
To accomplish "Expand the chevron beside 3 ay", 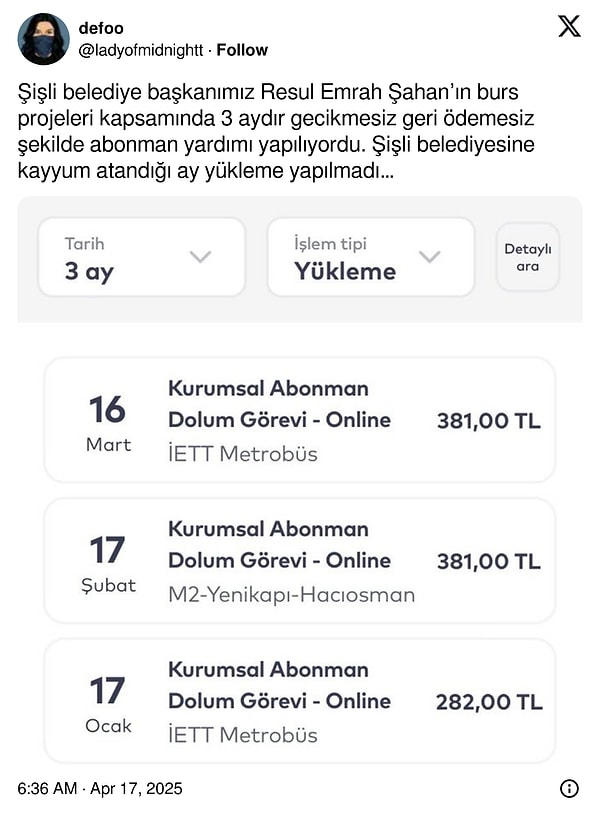I will (x=200, y=257).
